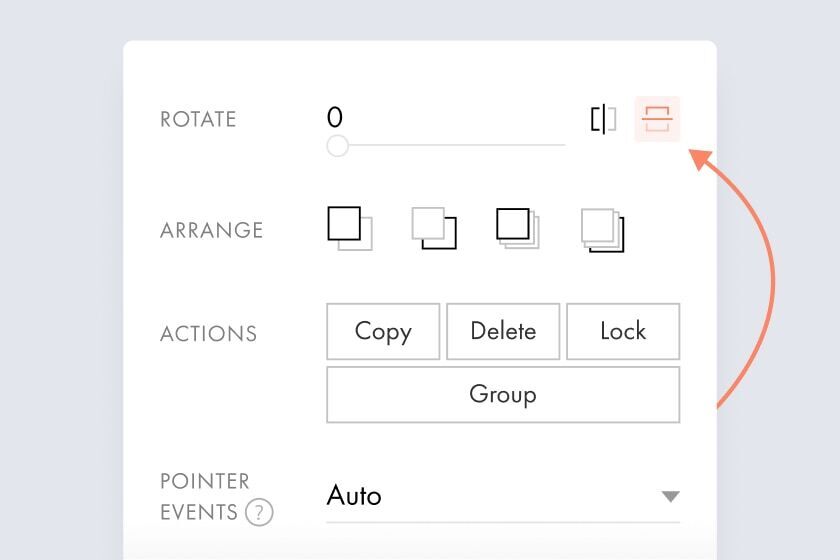Screen dimensions: 840x560
Task: Open the Pointer Events help tooltip
Action: pos(259,512)
